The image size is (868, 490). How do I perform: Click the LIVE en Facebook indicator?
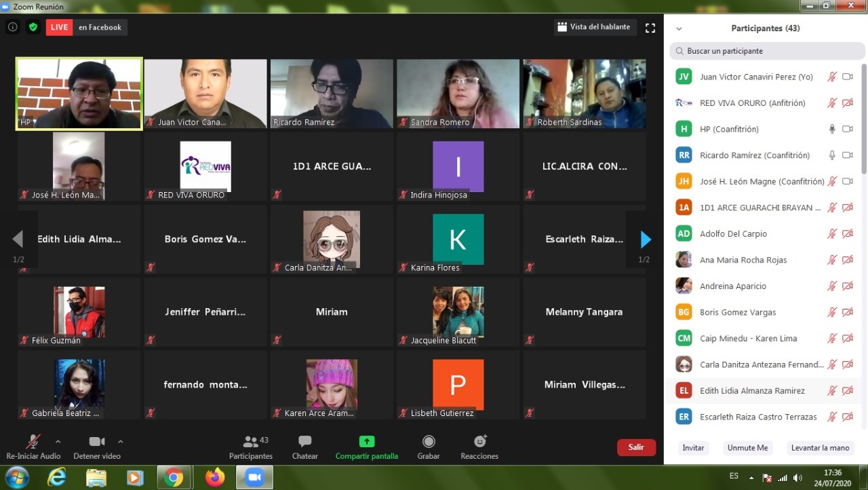(x=86, y=27)
